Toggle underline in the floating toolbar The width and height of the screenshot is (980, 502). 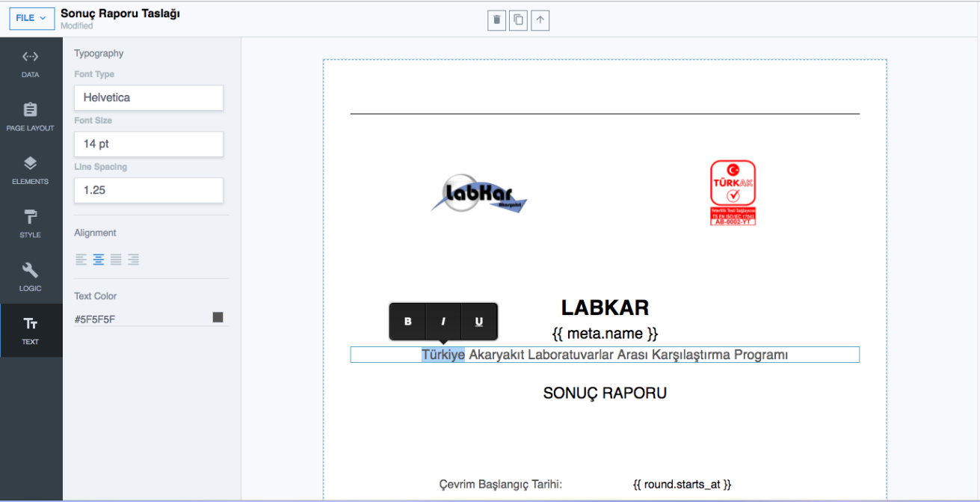pos(479,322)
